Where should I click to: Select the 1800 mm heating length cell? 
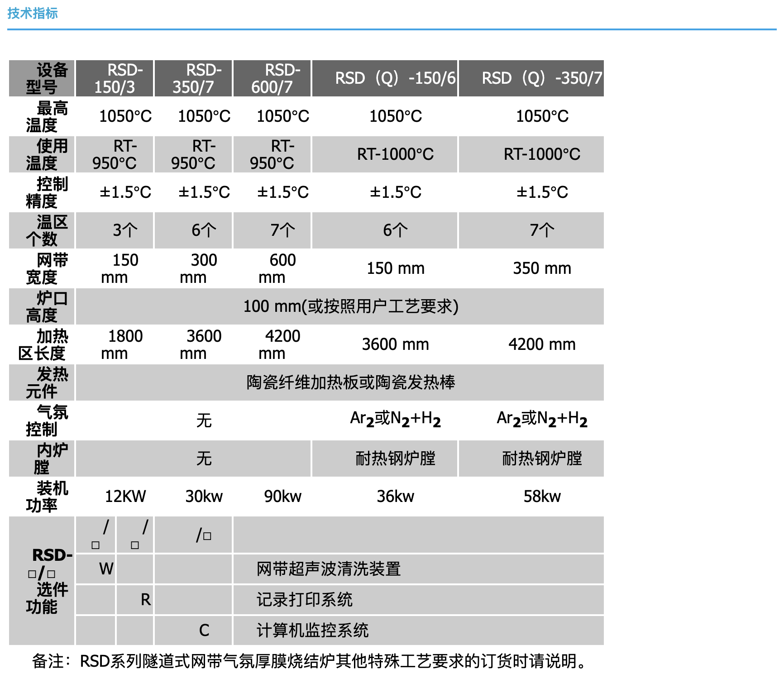[115, 344]
